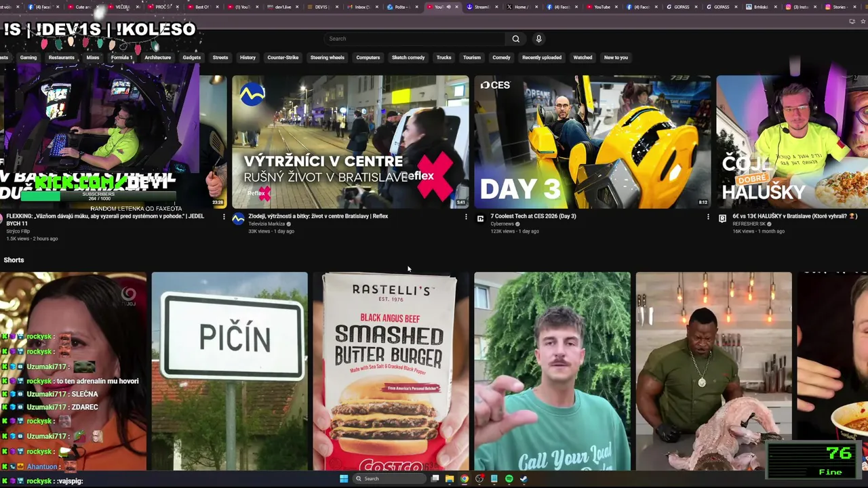
Task: Open title '6€ vs 13€ HALUŠKY v Bratislave'
Action: coord(795,216)
